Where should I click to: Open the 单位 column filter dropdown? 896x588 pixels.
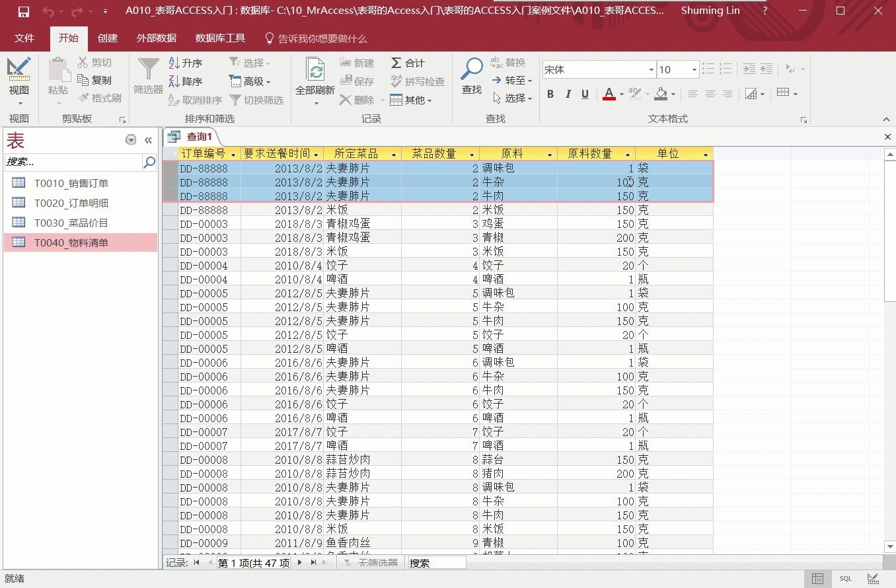coord(706,154)
